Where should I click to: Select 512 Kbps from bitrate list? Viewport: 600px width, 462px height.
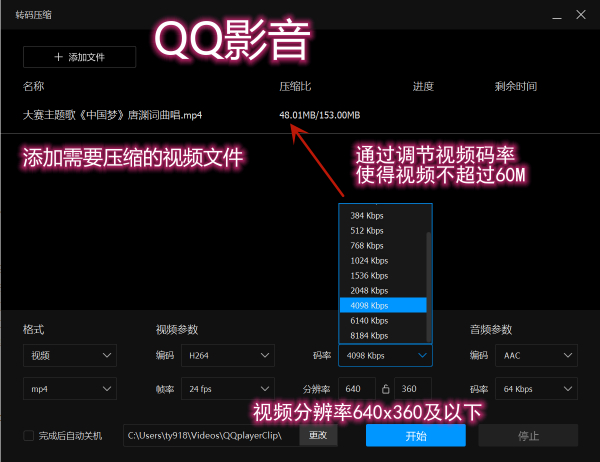point(383,230)
